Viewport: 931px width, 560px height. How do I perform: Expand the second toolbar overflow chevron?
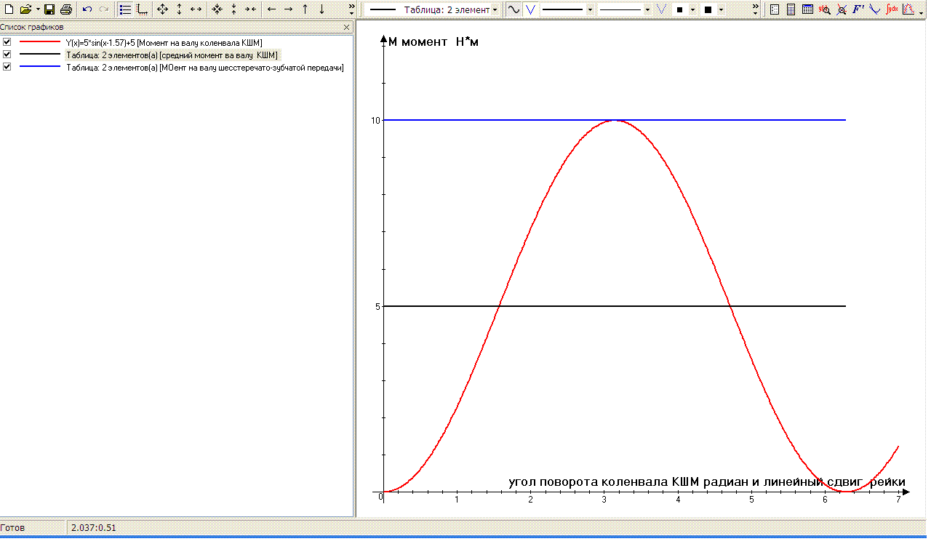tap(755, 9)
